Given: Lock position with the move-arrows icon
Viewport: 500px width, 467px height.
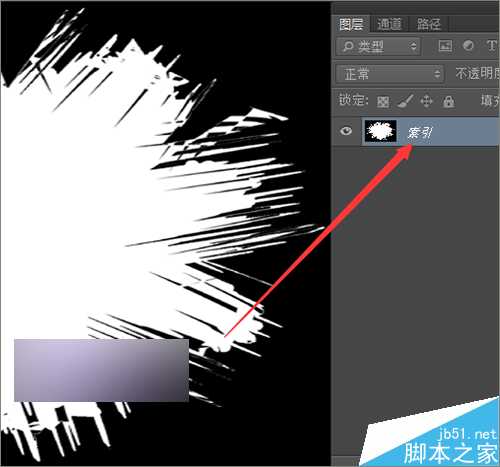Looking at the screenshot, I should coord(427,101).
